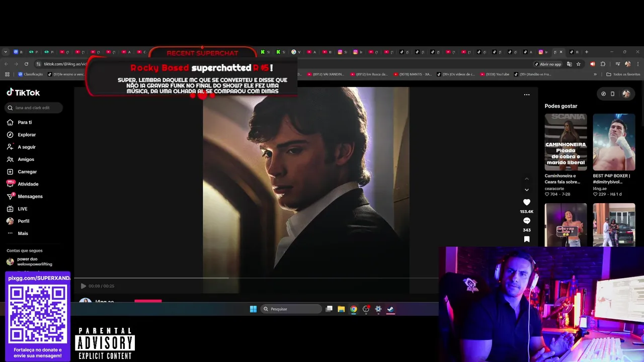Viewport: 644px width, 362px height.
Task: Open l4ng.ae profile under boxer video
Action: [600, 189]
